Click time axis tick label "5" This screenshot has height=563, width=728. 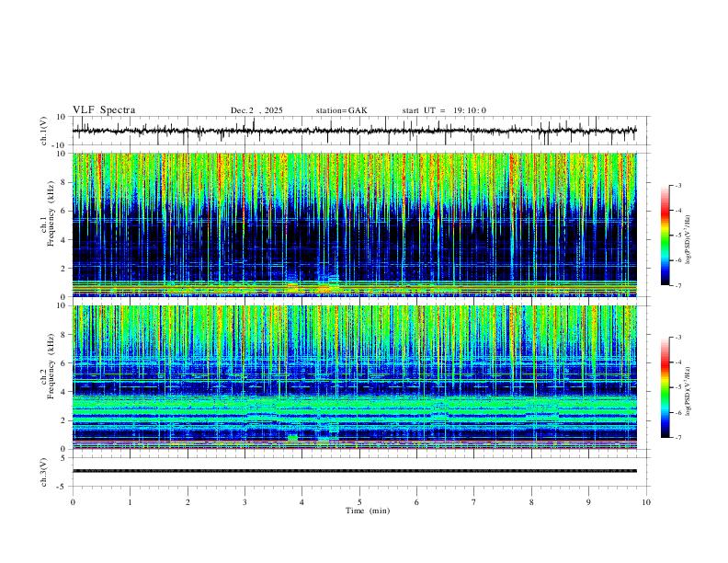pyautogui.click(x=359, y=502)
